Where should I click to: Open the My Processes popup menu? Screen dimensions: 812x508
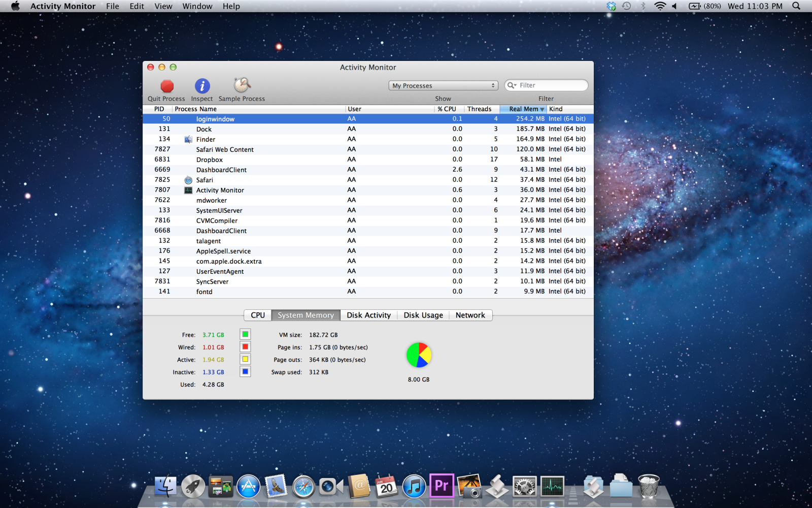coord(444,86)
